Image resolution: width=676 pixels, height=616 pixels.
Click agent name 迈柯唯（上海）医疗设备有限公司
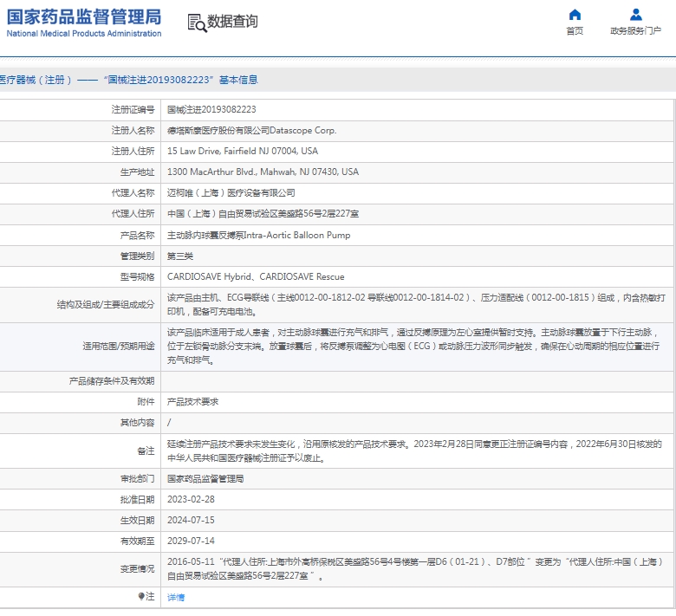[x=231, y=192]
